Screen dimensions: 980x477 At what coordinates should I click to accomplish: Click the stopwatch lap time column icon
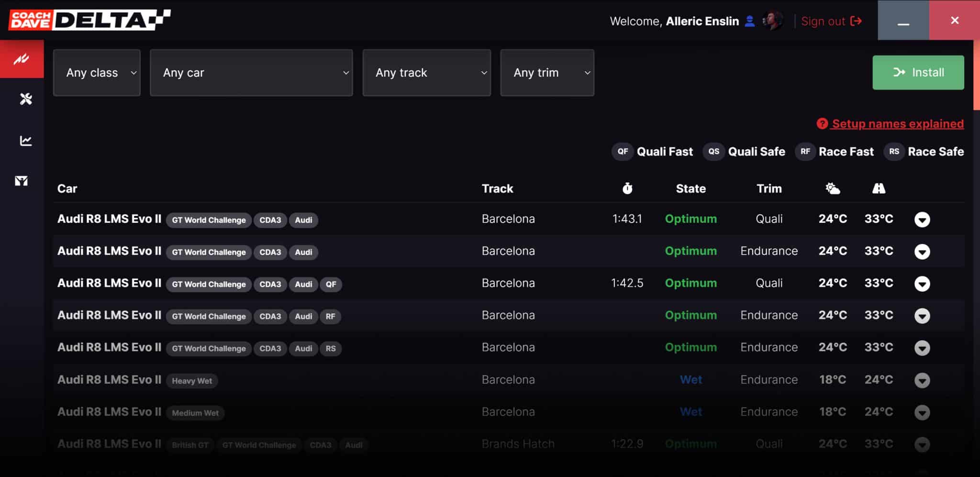[x=627, y=188]
